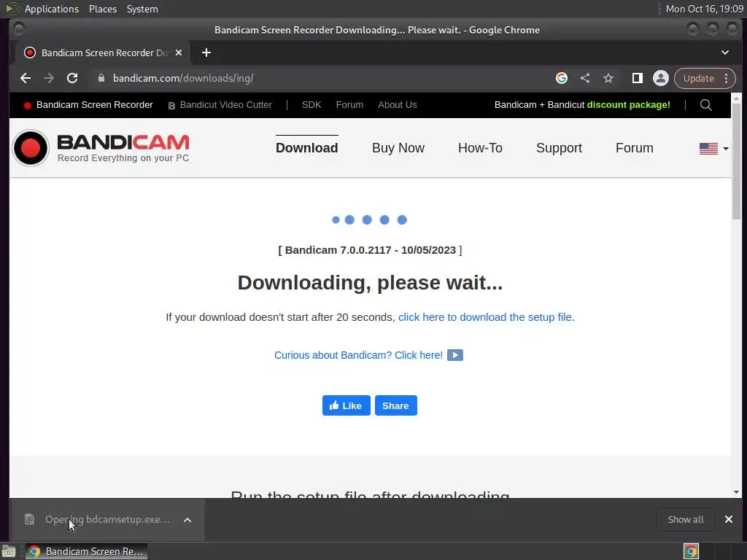Open the System menu
This screenshot has height=560, width=747.
pos(142,9)
